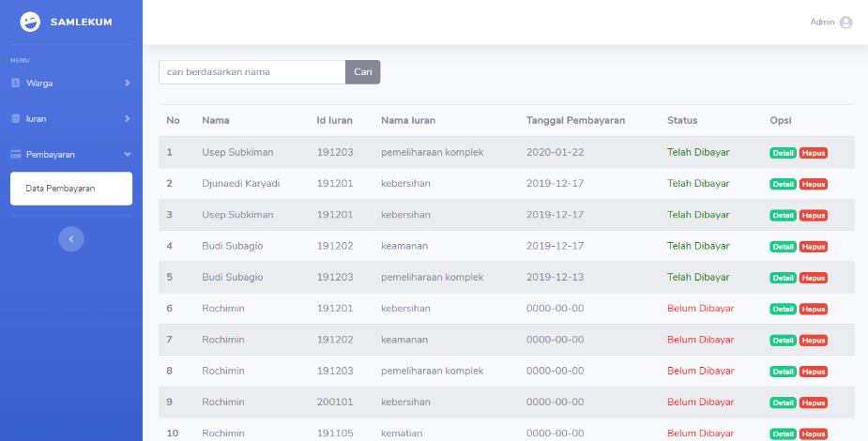Open the Admin user avatar icon

click(x=845, y=23)
